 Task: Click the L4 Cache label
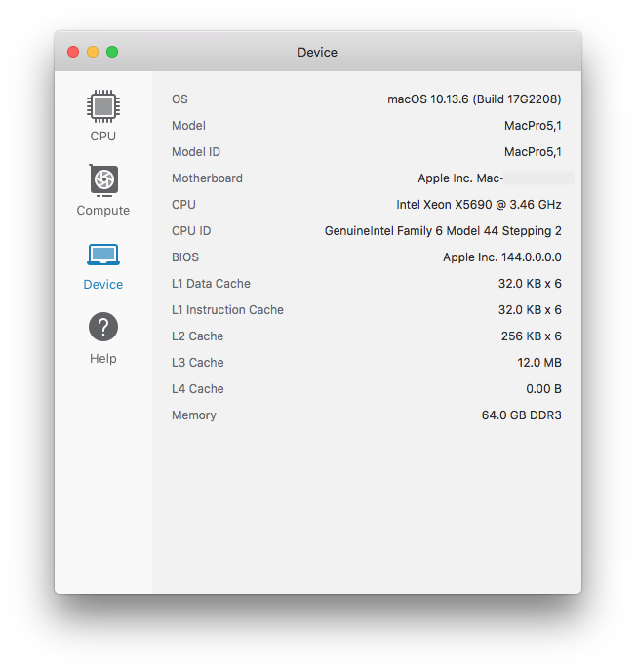coord(198,389)
